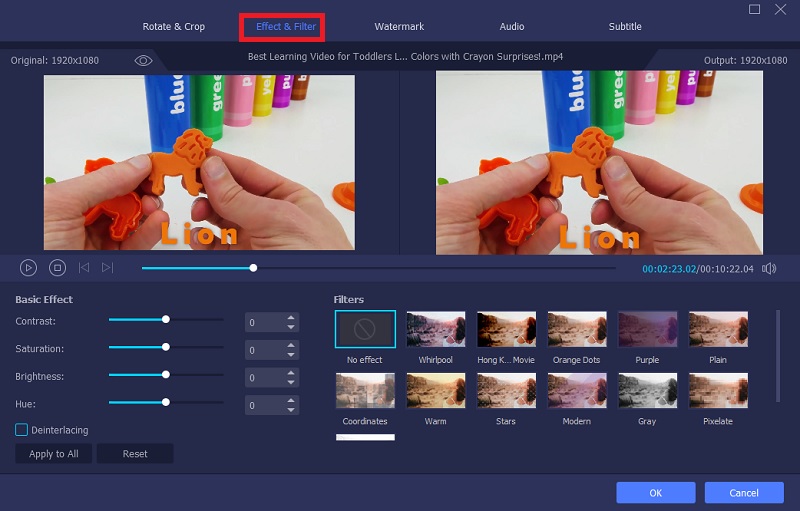
Task: Toggle the preview eye icon
Action: tap(143, 61)
